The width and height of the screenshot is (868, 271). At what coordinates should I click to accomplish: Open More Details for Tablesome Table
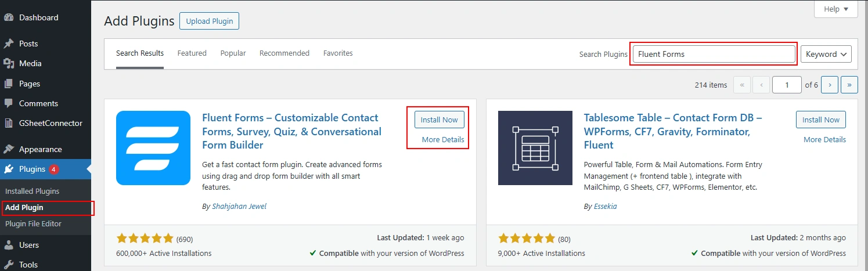click(824, 139)
